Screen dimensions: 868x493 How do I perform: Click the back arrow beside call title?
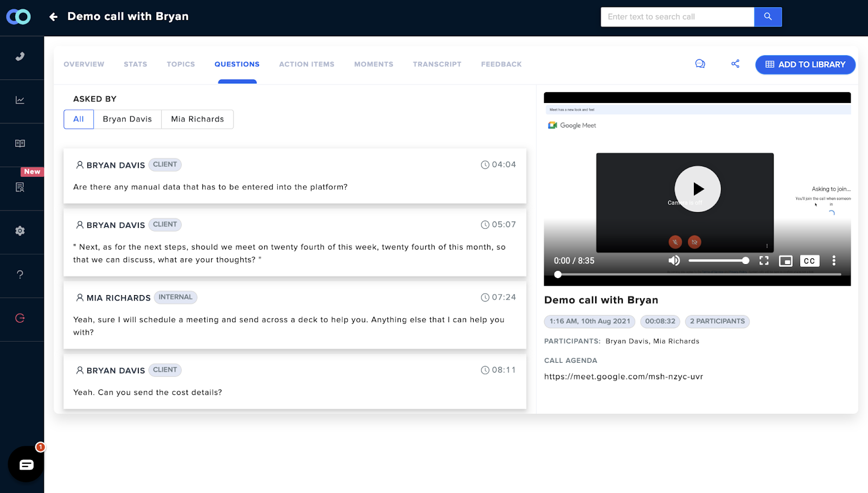coord(53,17)
